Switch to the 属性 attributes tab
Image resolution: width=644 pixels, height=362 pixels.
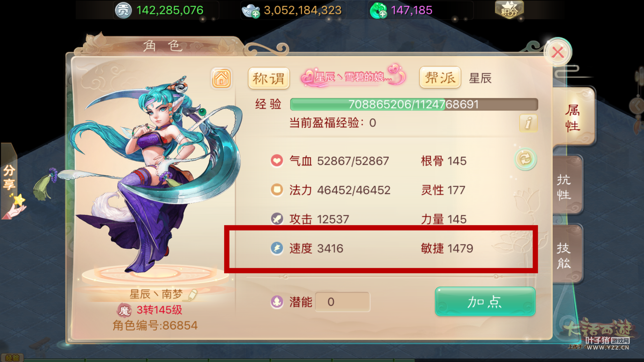pyautogui.click(x=573, y=118)
